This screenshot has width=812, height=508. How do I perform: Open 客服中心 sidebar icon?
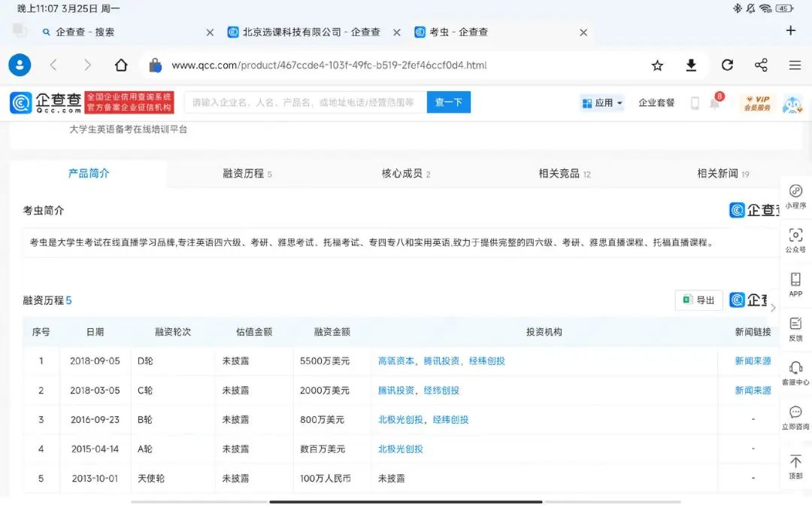coord(795,373)
